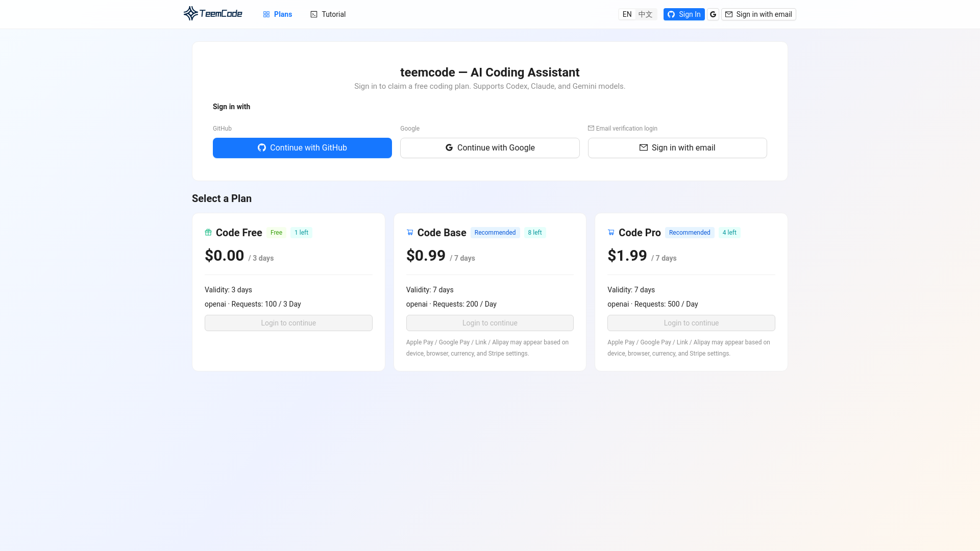Viewport: 980px width, 551px height.
Task: Click the $1.99 price
Action: point(627,256)
